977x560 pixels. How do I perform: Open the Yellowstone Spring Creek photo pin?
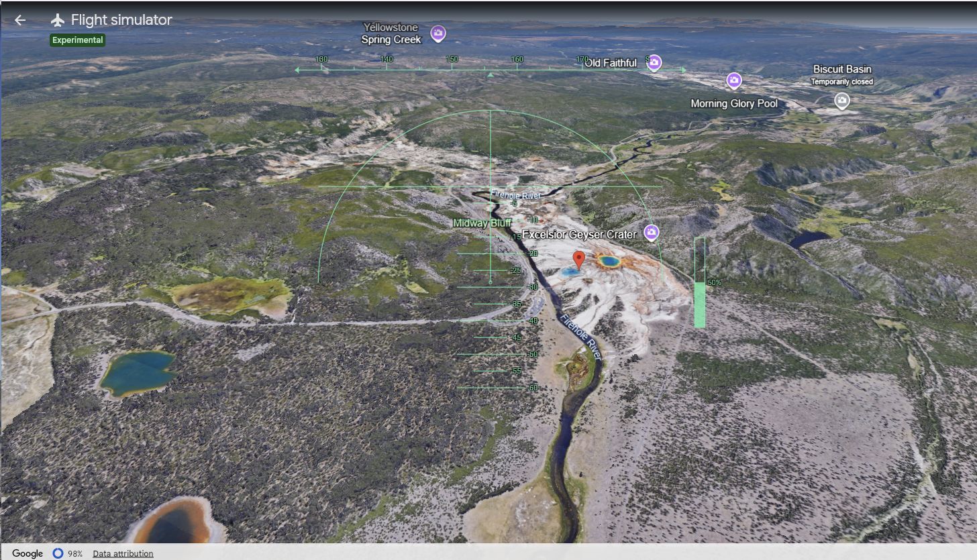[438, 33]
